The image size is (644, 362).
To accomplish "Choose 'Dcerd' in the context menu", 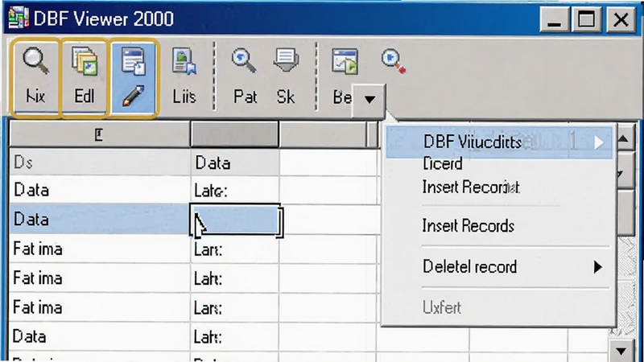I will point(442,164).
